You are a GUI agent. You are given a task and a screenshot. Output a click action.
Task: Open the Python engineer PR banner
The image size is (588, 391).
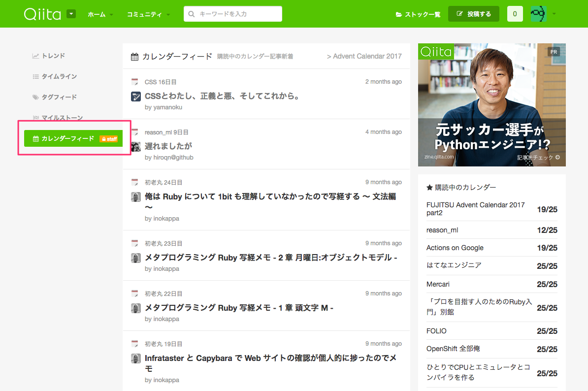(491, 105)
